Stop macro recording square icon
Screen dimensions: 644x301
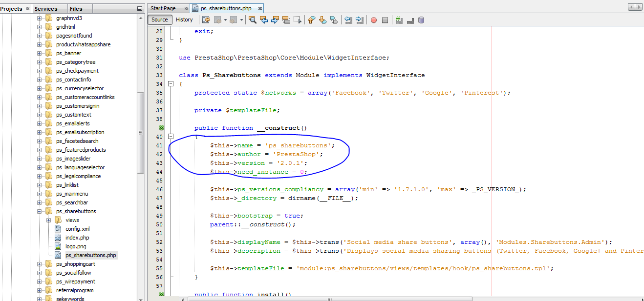pyautogui.click(x=385, y=20)
